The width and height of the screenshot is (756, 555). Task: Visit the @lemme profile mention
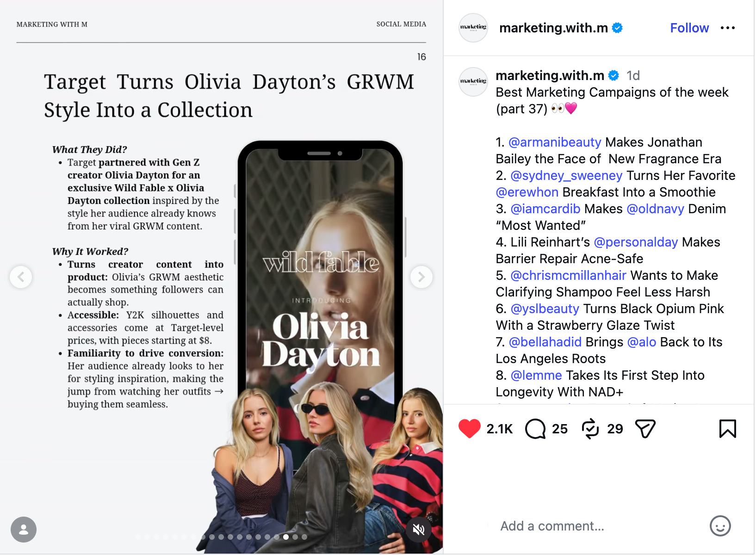pyautogui.click(x=536, y=375)
